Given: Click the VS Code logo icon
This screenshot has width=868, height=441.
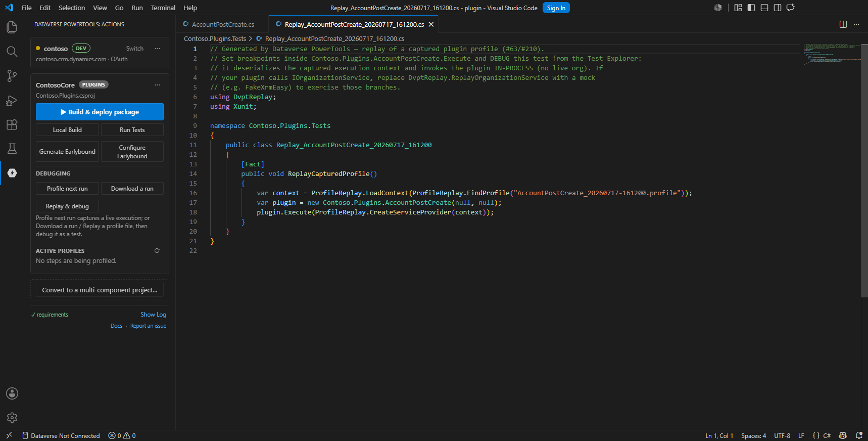Looking at the screenshot, I should pos(9,8).
